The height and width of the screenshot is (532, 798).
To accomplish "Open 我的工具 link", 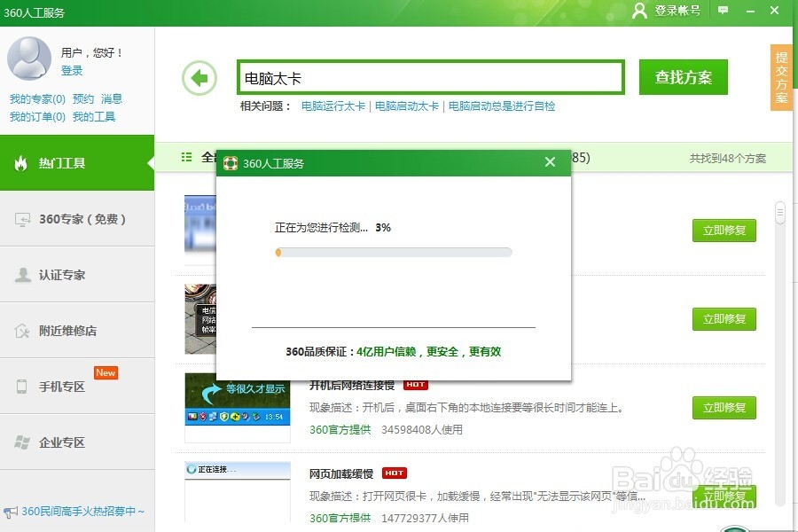I will tap(94, 117).
